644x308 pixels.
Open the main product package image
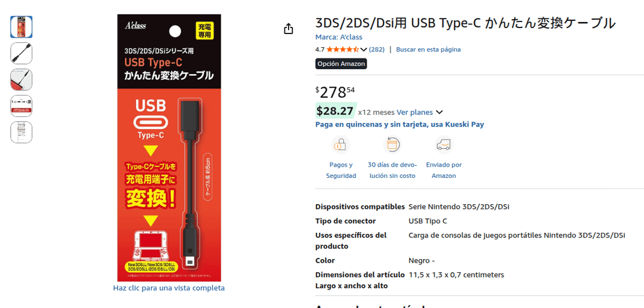pos(169,147)
